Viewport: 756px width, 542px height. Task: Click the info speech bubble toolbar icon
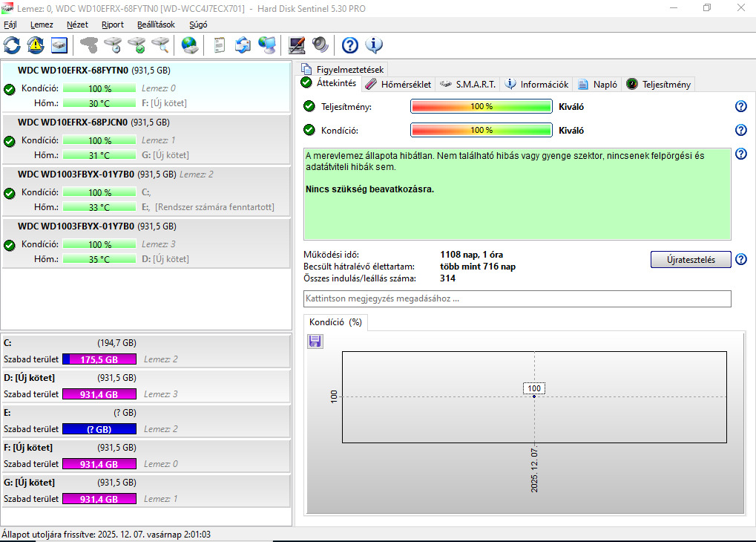point(374,45)
